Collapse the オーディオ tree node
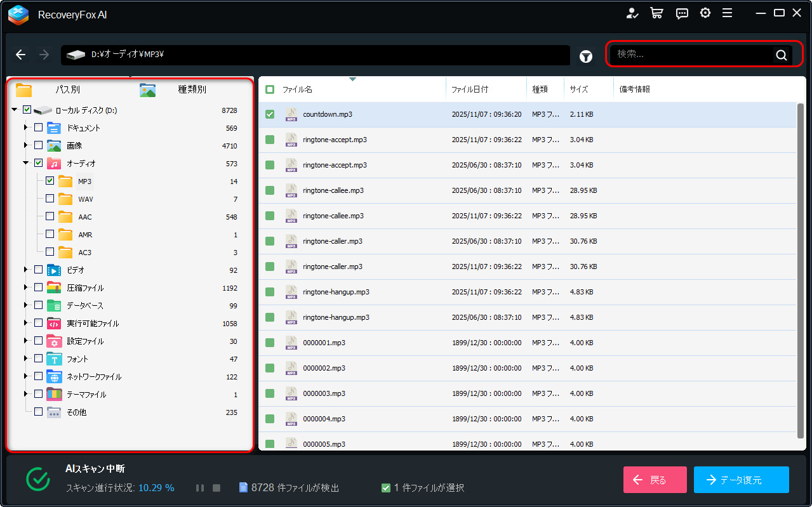812x507 pixels. click(26, 163)
